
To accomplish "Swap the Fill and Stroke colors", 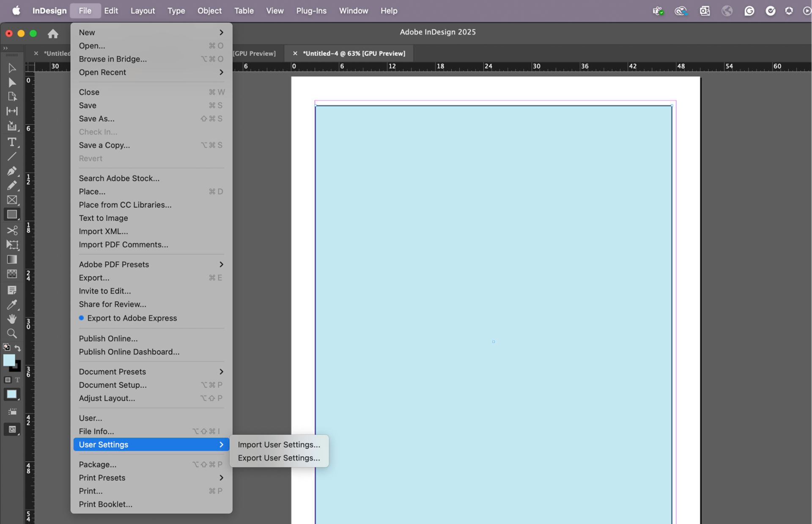I will [17, 348].
